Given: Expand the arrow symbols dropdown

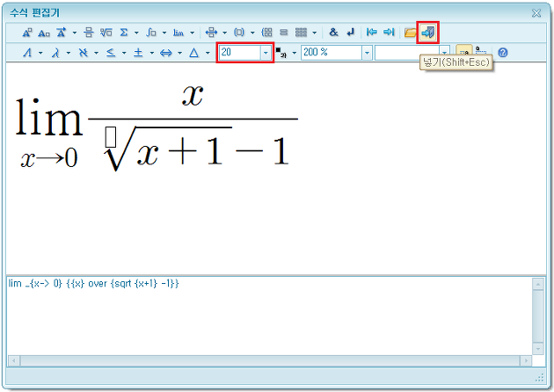Looking at the screenshot, I should 180,54.
